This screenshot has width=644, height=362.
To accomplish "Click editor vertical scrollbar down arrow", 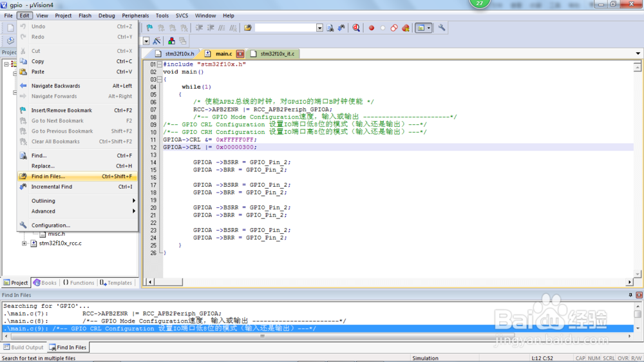I will pyautogui.click(x=638, y=274).
